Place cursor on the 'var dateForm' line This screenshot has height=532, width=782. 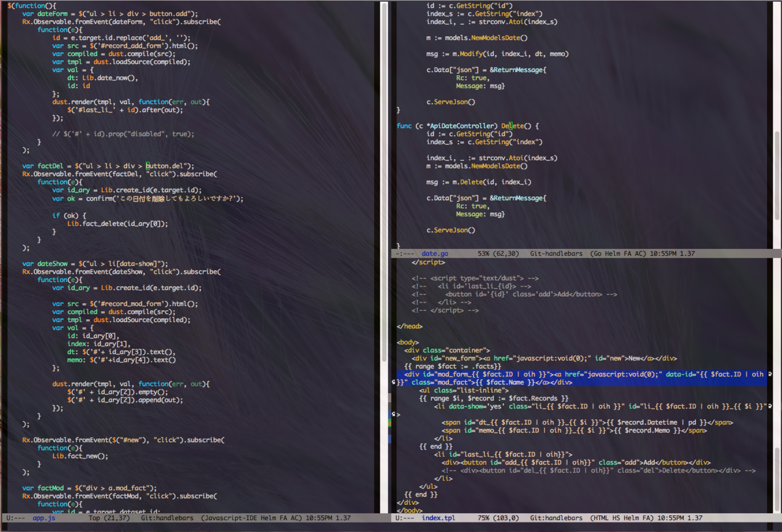pyautogui.click(x=110, y=14)
